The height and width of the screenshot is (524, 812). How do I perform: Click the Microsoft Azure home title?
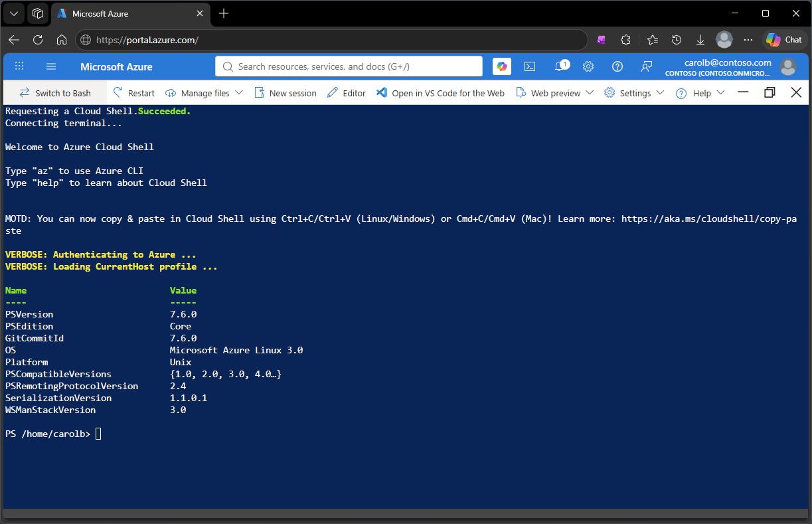pyautogui.click(x=116, y=66)
